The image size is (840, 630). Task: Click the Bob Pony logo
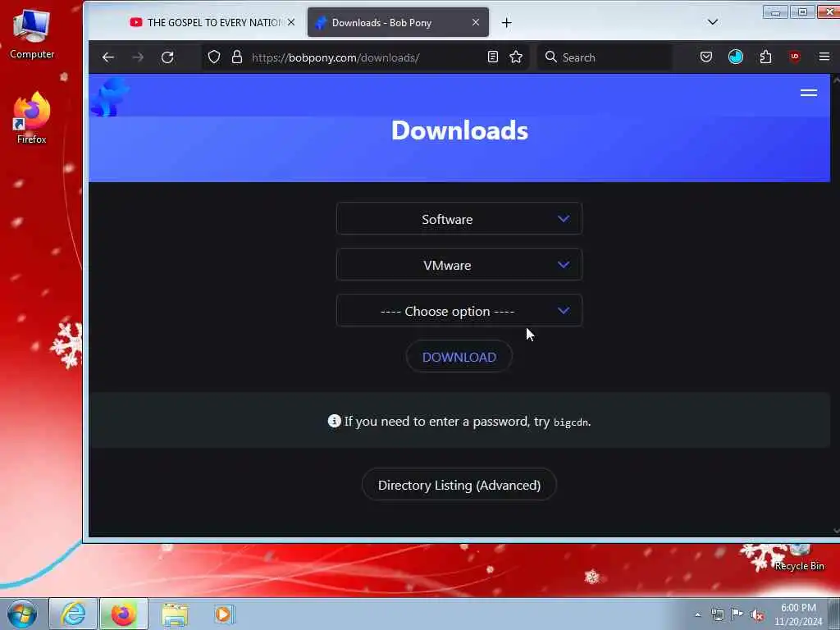110,97
